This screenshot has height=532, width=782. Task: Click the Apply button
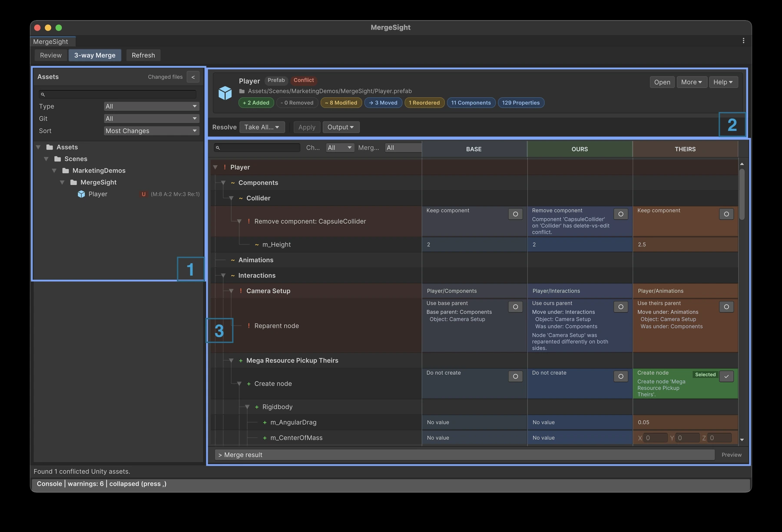click(x=307, y=127)
